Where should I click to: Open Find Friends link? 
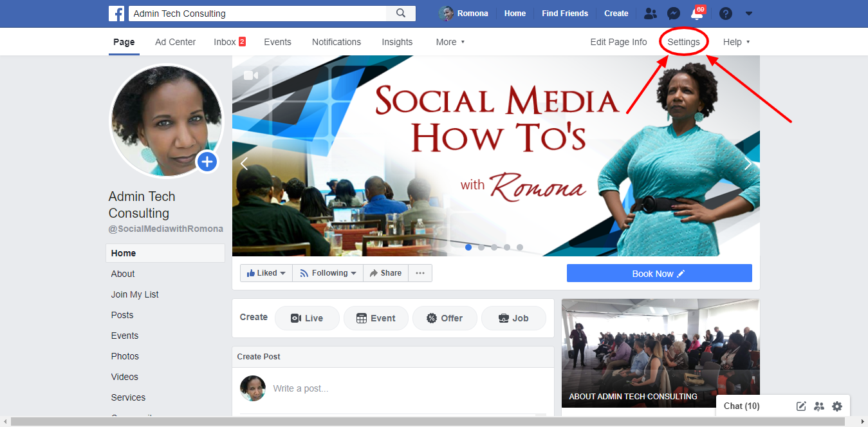pos(565,14)
